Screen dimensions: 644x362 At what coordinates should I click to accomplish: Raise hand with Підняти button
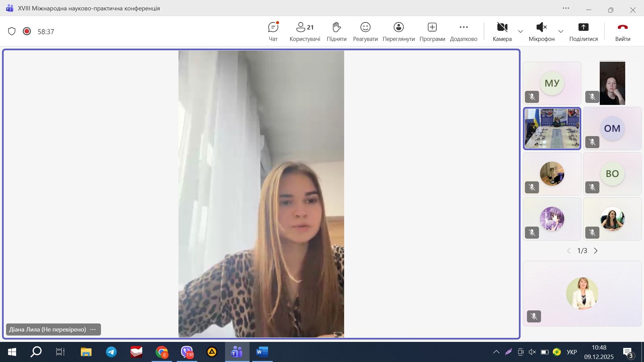336,32
